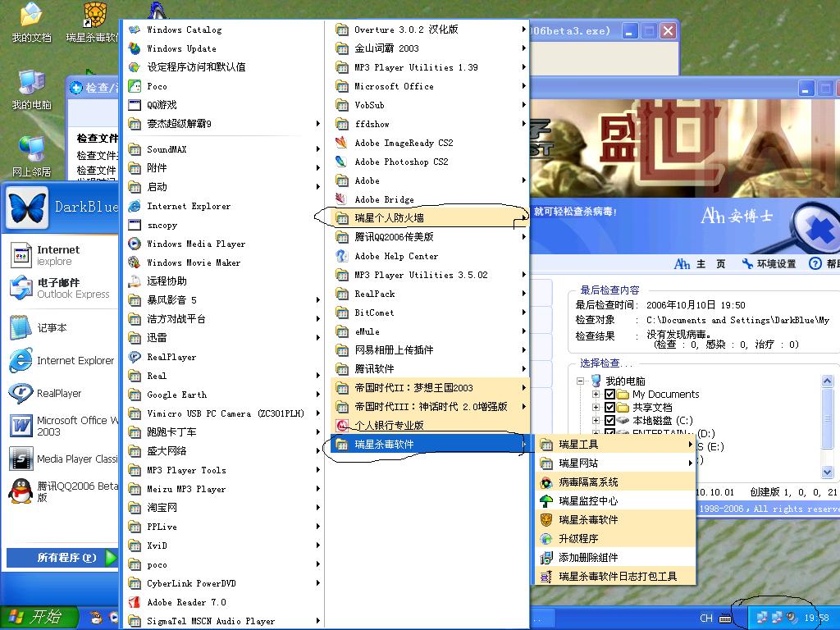Image resolution: width=840 pixels, height=630 pixels.
Task: Expand Microsoft Office folder
Action: tap(430, 86)
